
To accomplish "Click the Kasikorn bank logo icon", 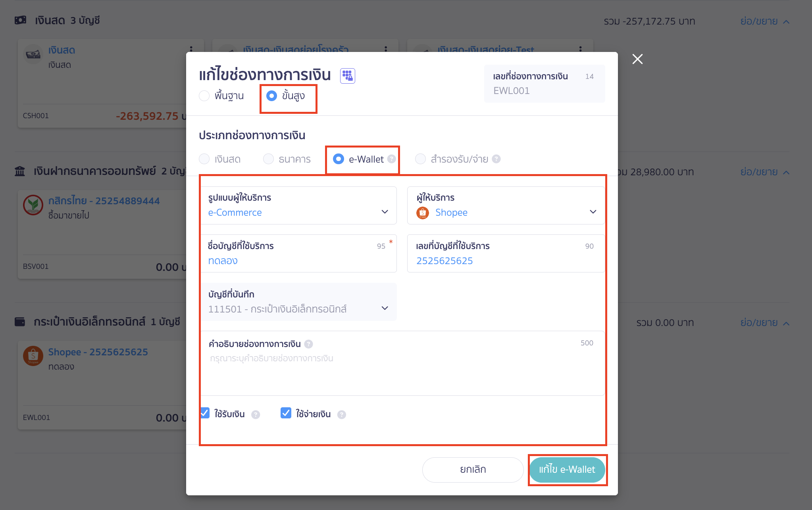I will (x=33, y=205).
